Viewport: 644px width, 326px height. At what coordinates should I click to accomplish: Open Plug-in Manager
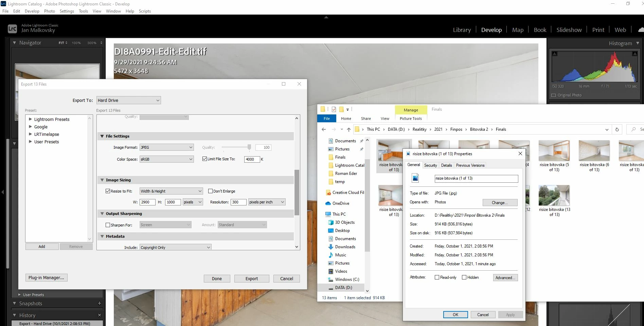[x=46, y=277]
